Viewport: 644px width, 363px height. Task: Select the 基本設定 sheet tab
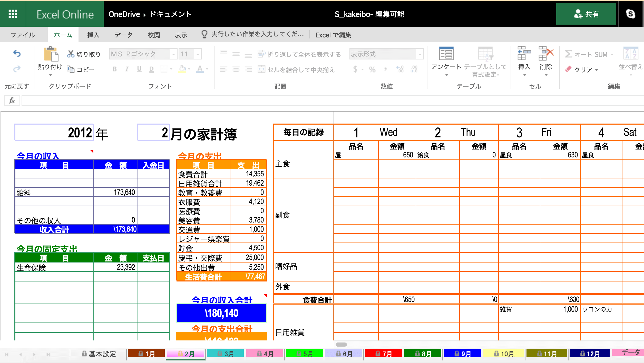pos(99,354)
